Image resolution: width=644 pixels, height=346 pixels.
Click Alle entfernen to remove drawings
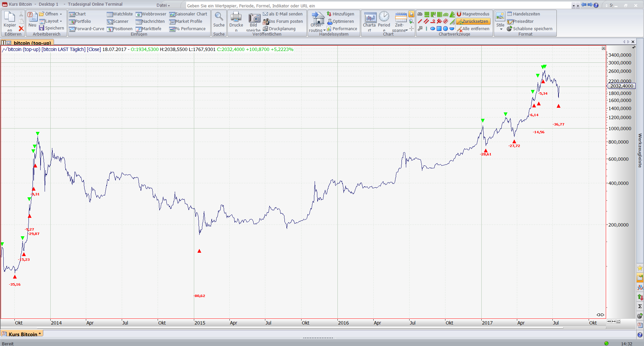coord(473,29)
